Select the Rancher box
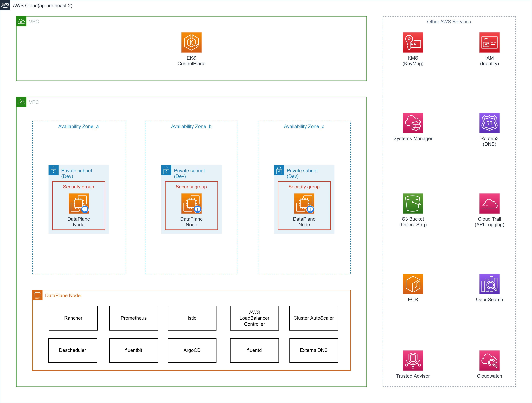This screenshot has width=532, height=403. point(73,318)
